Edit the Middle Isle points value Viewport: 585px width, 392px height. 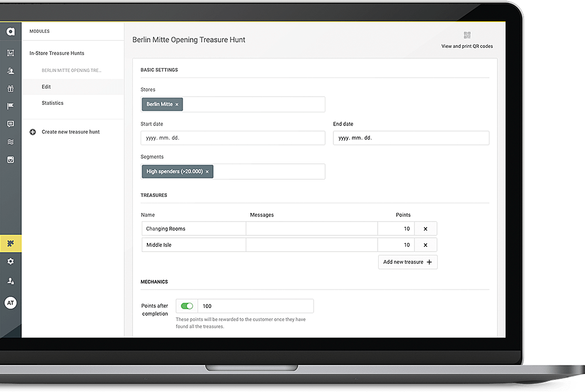tap(396, 245)
